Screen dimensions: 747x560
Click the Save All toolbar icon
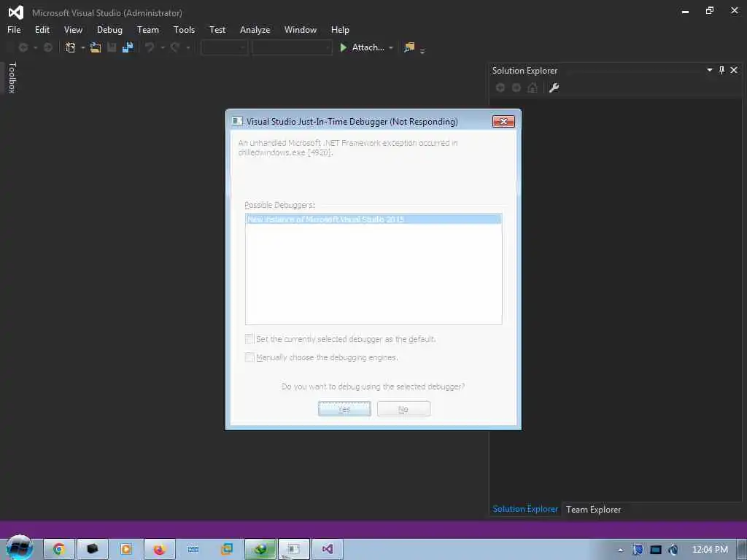coord(128,47)
